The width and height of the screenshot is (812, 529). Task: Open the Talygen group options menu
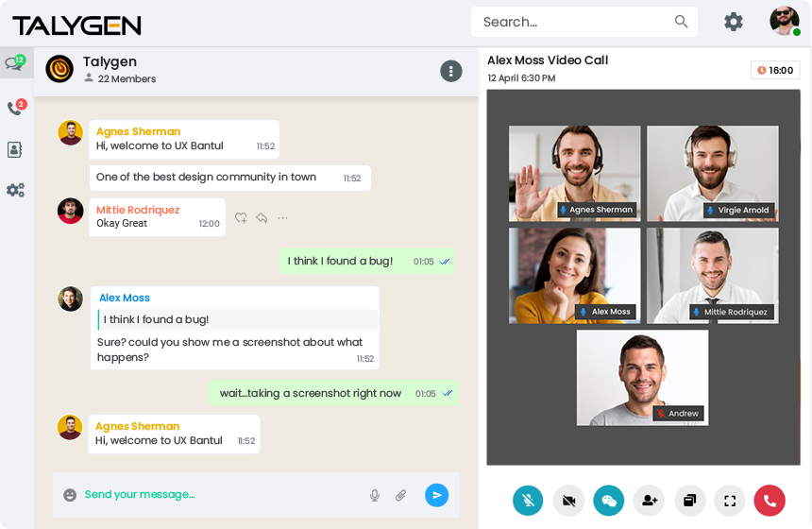click(x=451, y=71)
